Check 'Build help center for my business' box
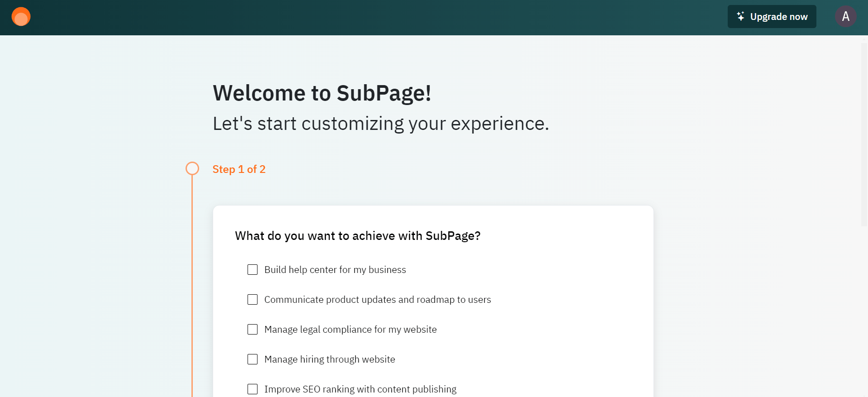Image resolution: width=868 pixels, height=397 pixels. 253,270
